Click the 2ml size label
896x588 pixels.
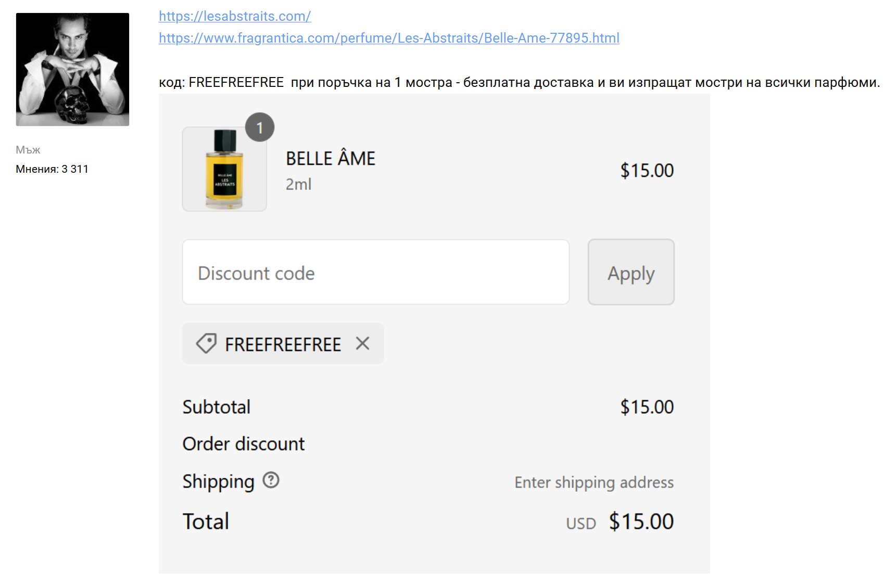tap(298, 184)
